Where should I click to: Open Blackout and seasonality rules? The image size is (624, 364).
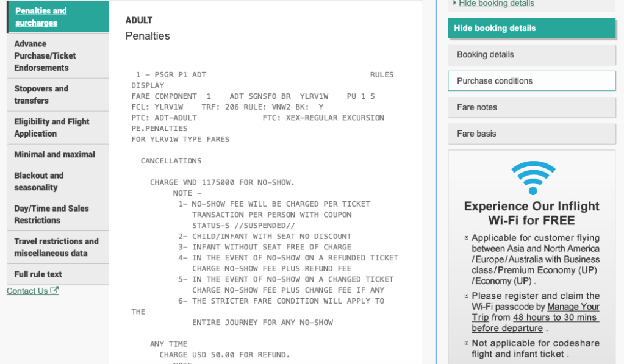coord(39,181)
